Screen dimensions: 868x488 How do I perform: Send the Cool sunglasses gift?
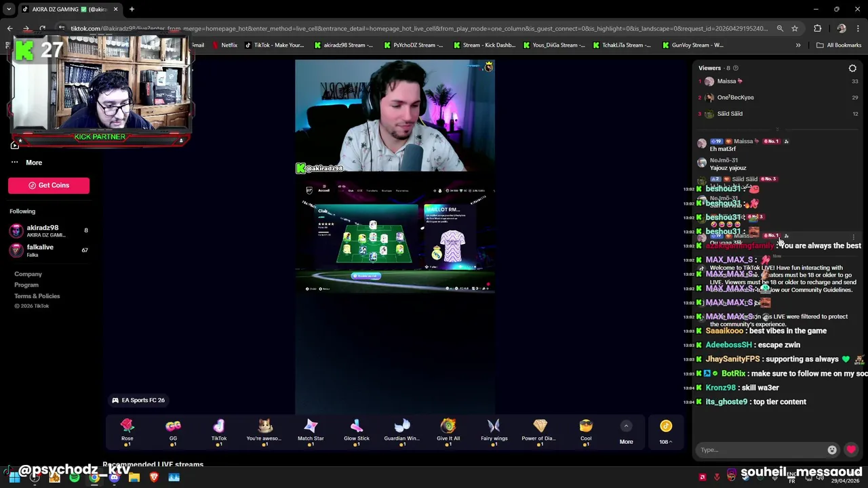pos(586,430)
